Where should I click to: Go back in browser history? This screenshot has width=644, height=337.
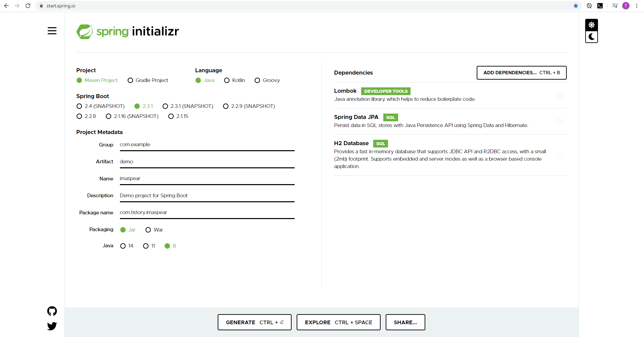(6, 6)
